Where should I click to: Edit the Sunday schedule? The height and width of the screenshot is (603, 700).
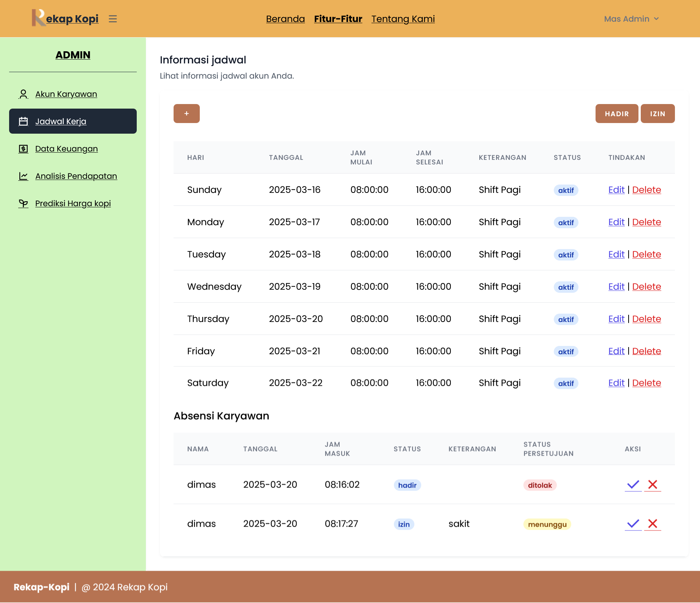pos(616,189)
